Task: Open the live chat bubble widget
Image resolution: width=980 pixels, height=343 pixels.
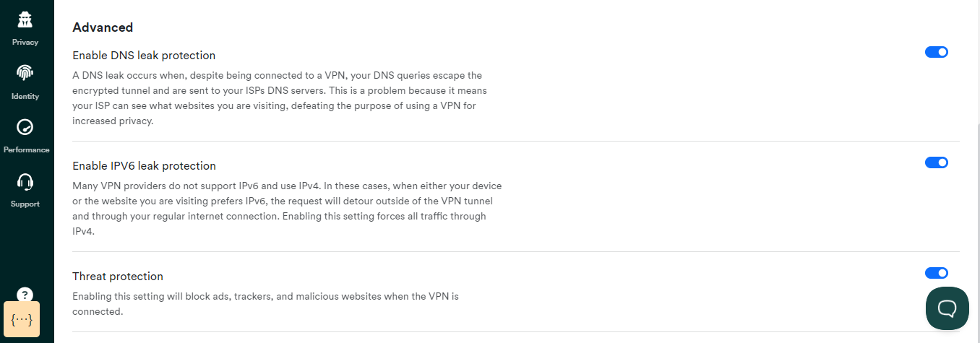Action: coord(947,308)
